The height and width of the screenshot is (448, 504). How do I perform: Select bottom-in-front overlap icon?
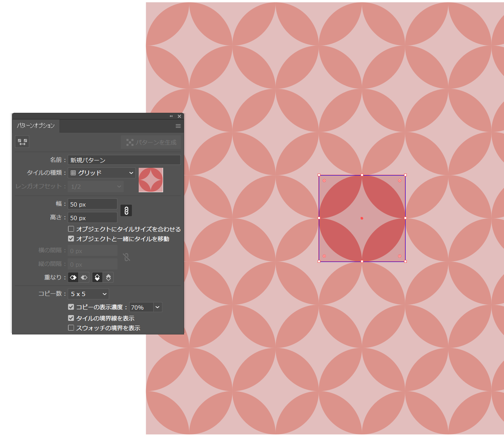click(108, 277)
